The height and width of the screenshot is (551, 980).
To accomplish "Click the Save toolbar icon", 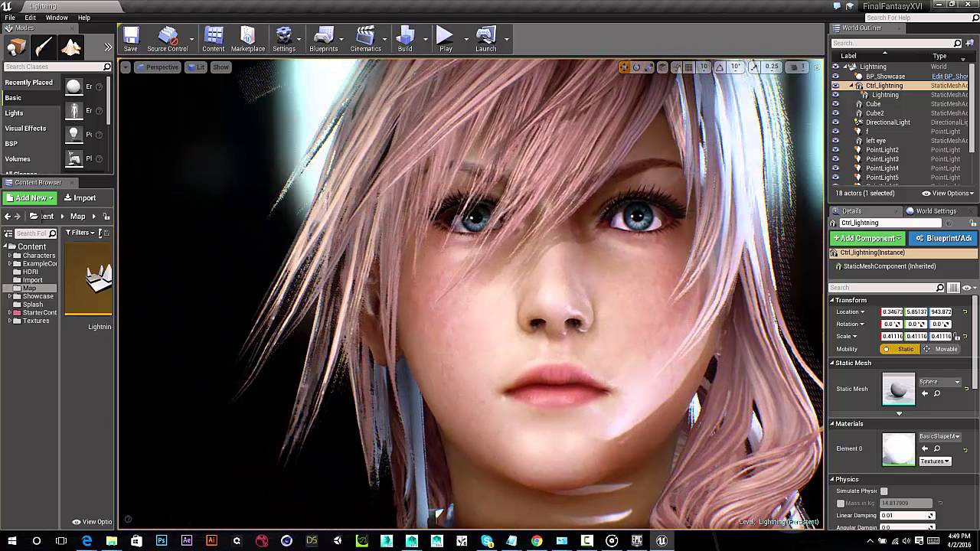I will click(131, 39).
